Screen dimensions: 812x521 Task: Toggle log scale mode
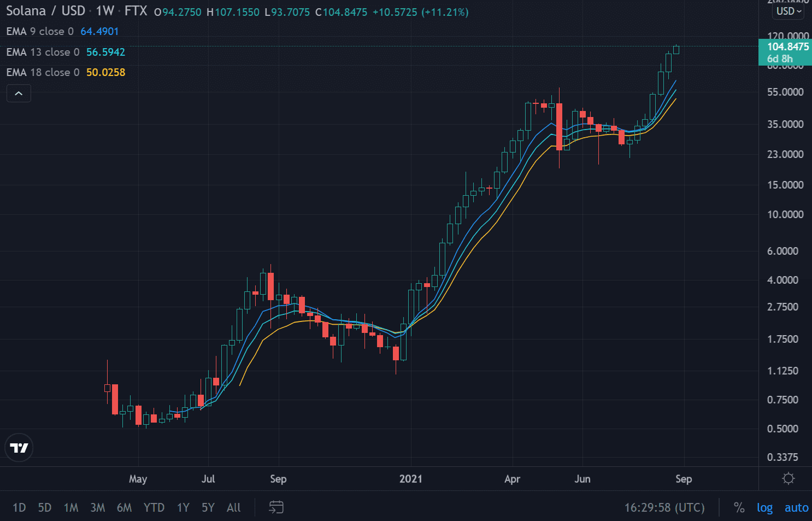tap(764, 508)
